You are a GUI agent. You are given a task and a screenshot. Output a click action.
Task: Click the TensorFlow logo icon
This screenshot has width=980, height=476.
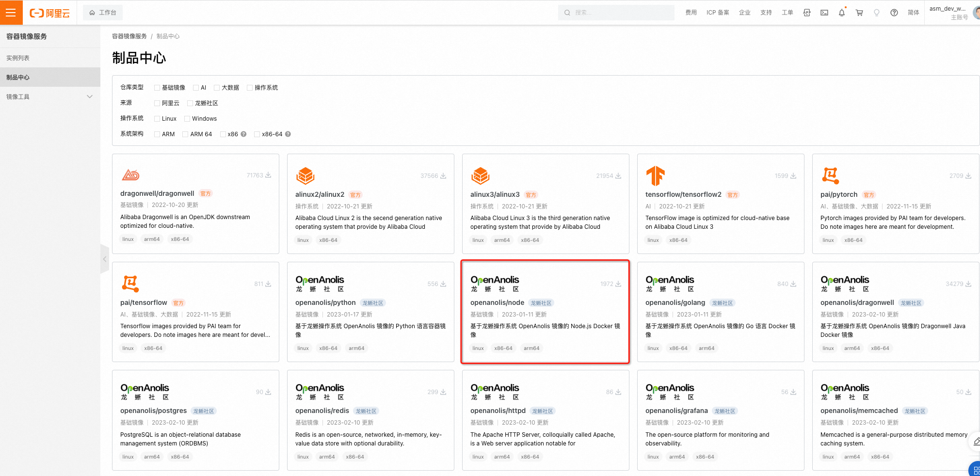[x=656, y=175]
